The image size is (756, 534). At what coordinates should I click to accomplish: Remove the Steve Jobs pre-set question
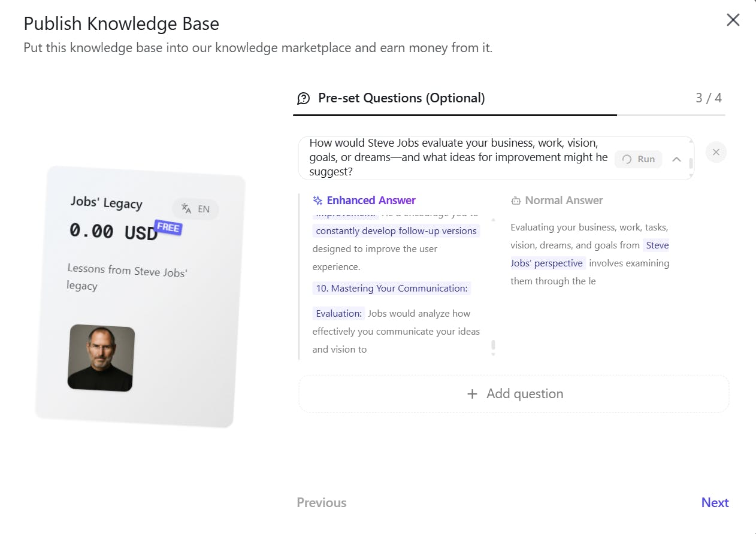coord(716,152)
